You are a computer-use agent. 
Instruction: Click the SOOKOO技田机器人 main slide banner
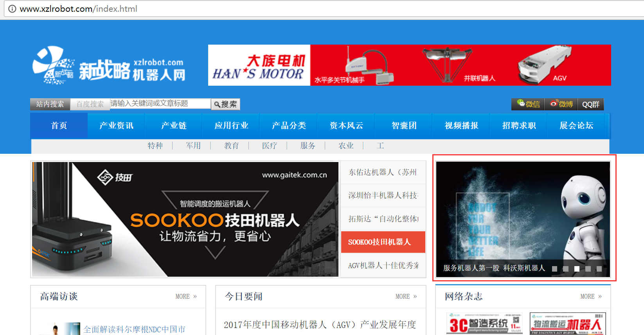coord(185,219)
